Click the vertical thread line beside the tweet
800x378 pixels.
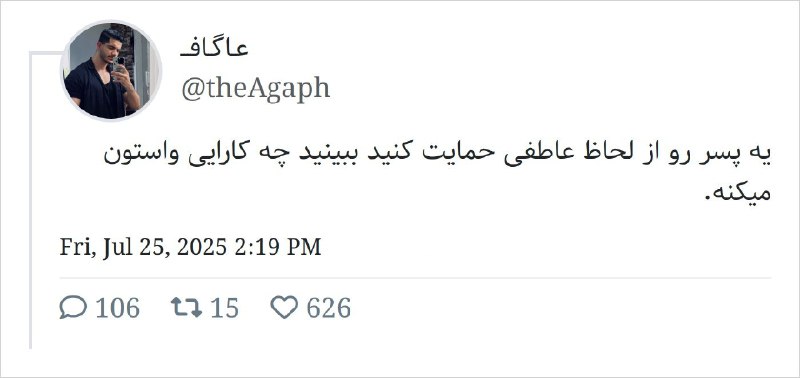click(x=31, y=200)
